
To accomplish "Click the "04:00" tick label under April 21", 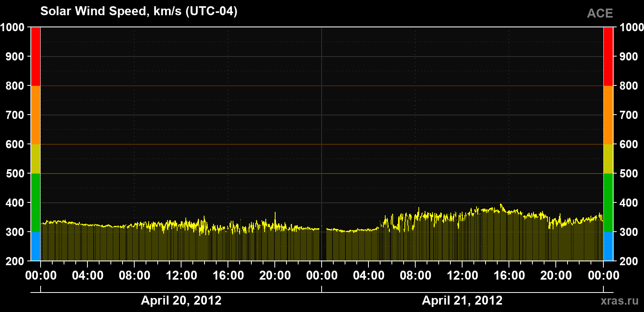I will pyautogui.click(x=369, y=276).
